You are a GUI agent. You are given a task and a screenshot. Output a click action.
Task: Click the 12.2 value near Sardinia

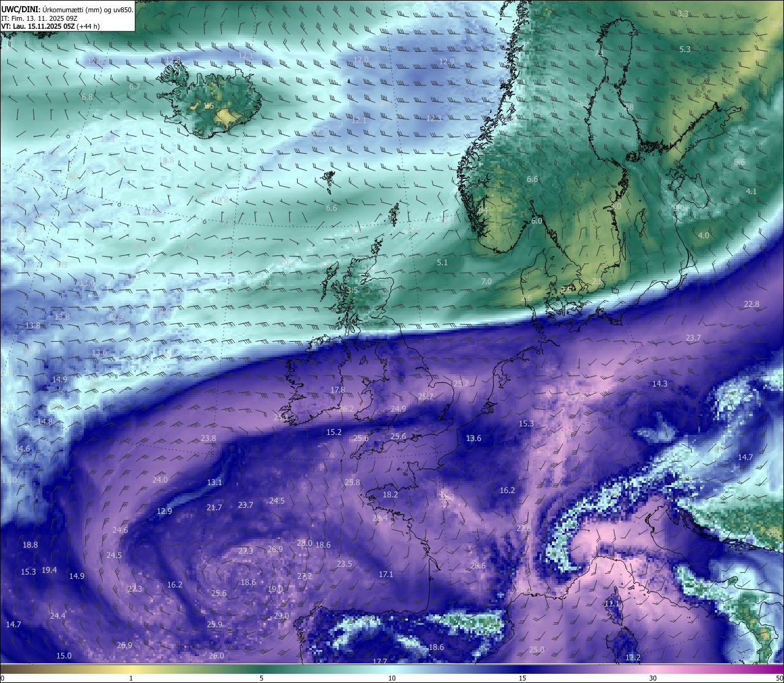tap(633, 657)
